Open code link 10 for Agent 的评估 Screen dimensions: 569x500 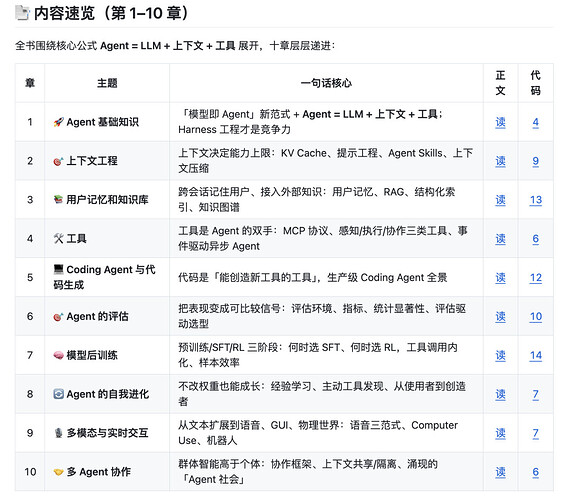click(x=536, y=316)
